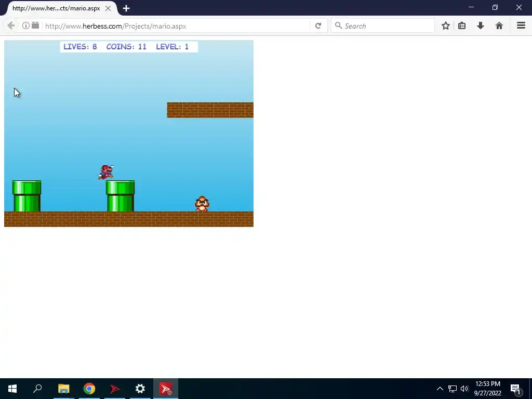Open the notification center icon

click(x=515, y=389)
